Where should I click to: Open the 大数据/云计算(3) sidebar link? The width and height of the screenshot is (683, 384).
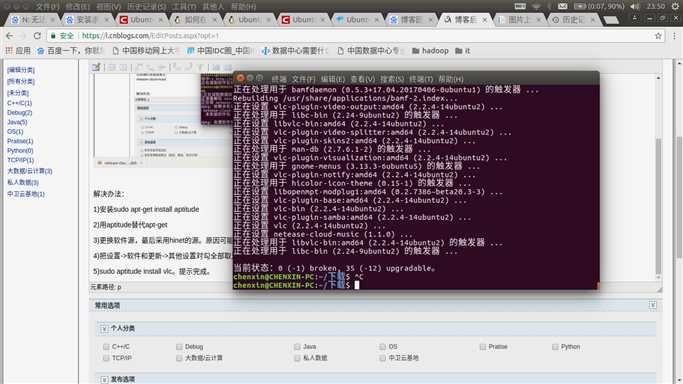point(30,171)
